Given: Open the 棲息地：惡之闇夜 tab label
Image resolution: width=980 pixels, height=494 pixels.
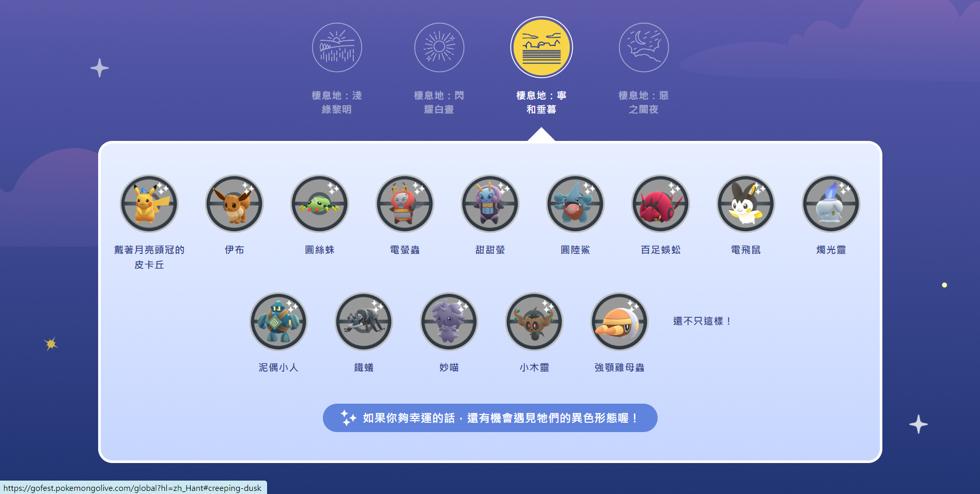Looking at the screenshot, I should point(644,102).
